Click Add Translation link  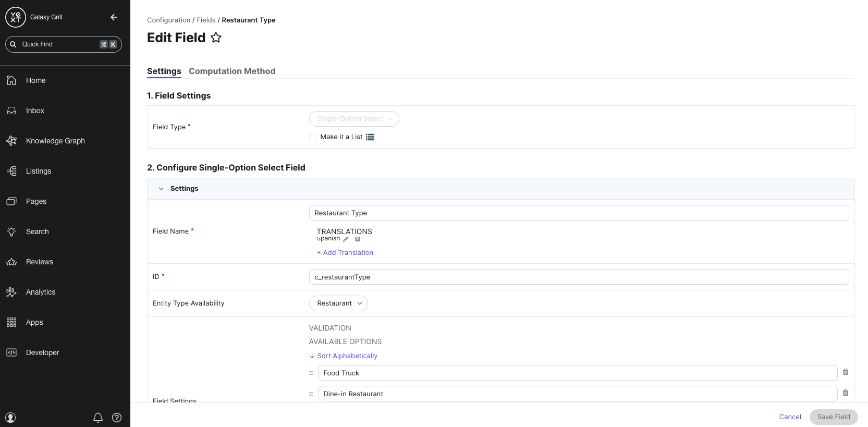tap(345, 253)
